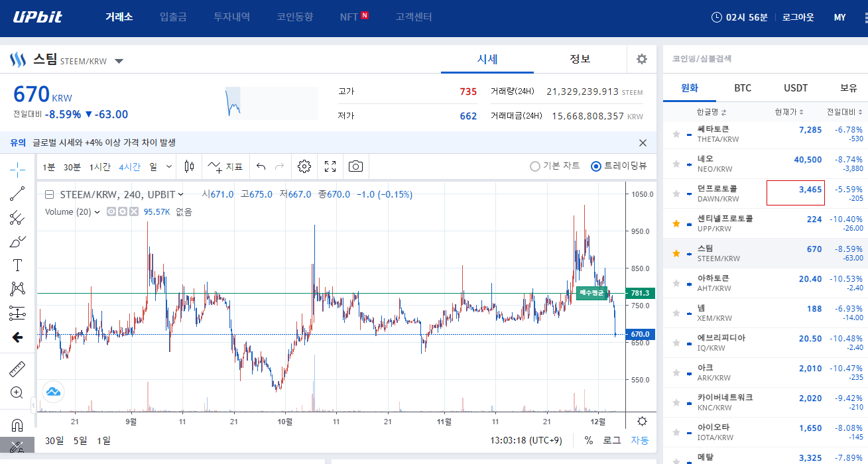Unfavorite 스팀 STEEM/KRW with its star
868x464 pixels.
pos(676,253)
